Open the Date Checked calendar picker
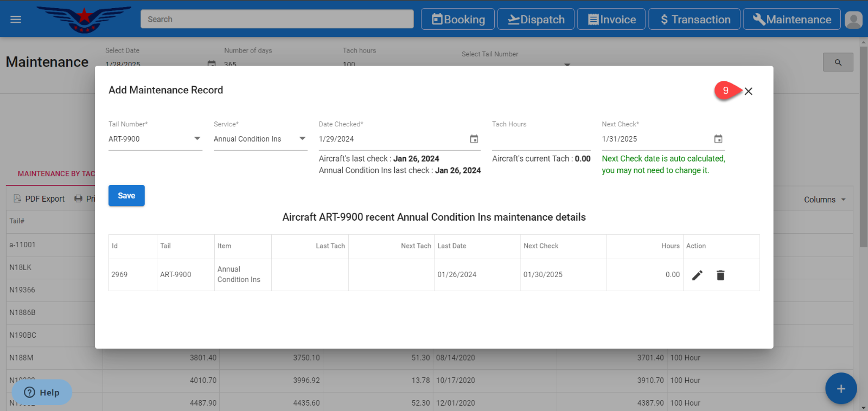Image resolution: width=868 pixels, height=411 pixels. coord(474,139)
